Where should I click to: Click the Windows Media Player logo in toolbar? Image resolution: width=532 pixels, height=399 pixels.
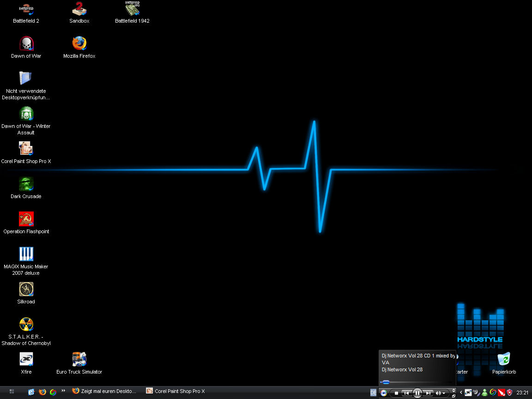click(384, 393)
